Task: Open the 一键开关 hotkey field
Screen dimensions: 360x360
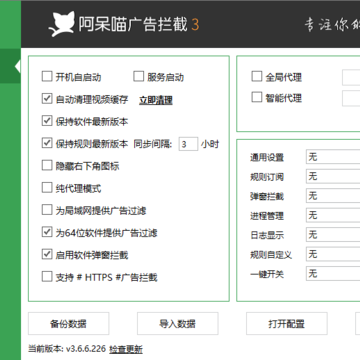Action: (333, 274)
